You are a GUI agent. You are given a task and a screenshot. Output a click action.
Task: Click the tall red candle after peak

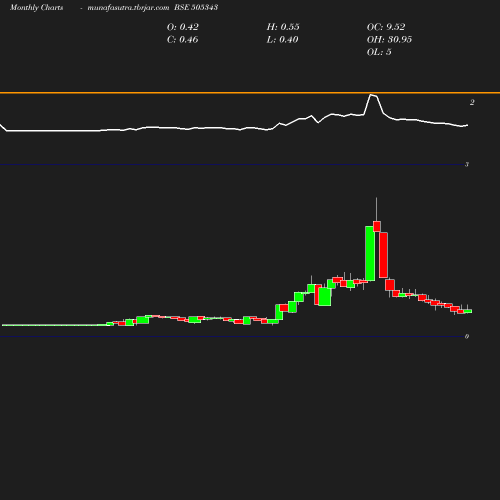click(x=383, y=255)
